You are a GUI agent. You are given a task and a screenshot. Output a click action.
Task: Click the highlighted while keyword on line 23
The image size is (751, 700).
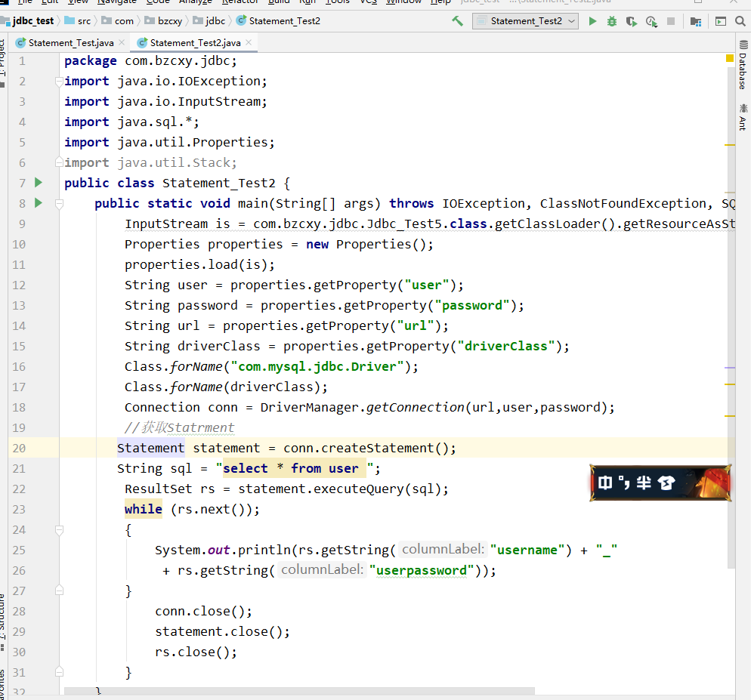(x=144, y=509)
